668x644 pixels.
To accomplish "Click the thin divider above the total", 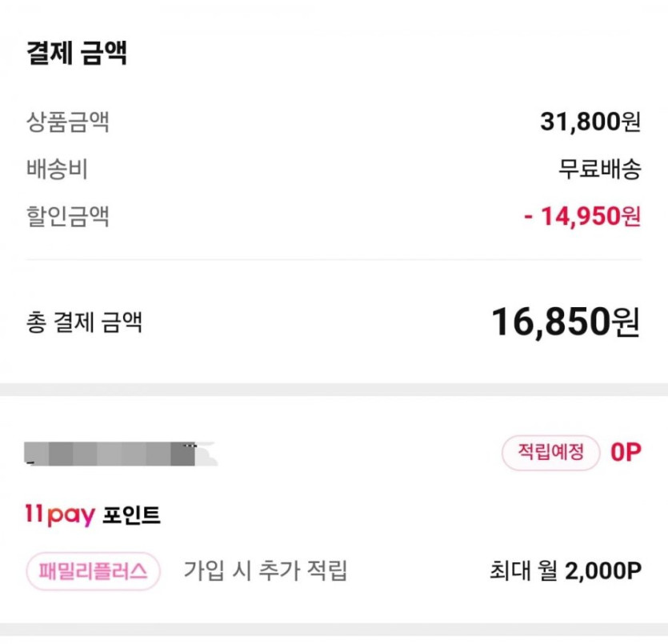I will (x=334, y=260).
